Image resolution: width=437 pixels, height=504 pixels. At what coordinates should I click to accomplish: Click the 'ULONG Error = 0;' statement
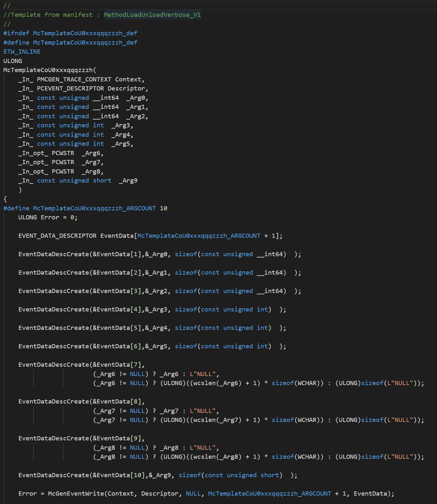tap(48, 217)
